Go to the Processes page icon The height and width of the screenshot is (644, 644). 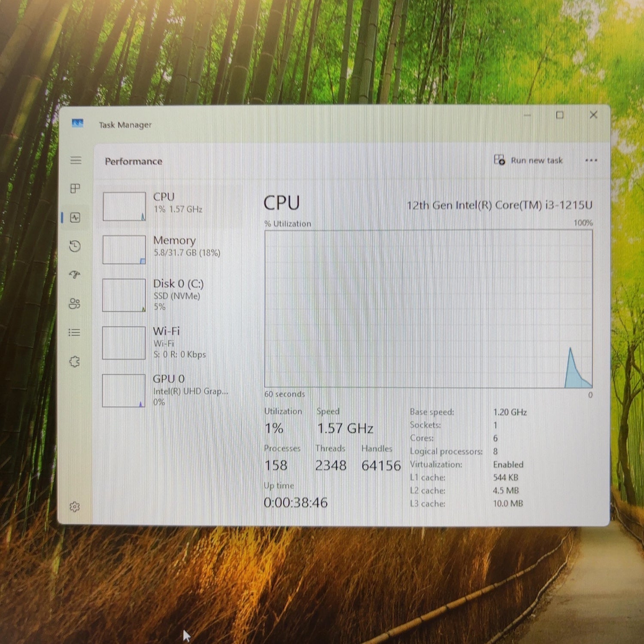pyautogui.click(x=75, y=188)
